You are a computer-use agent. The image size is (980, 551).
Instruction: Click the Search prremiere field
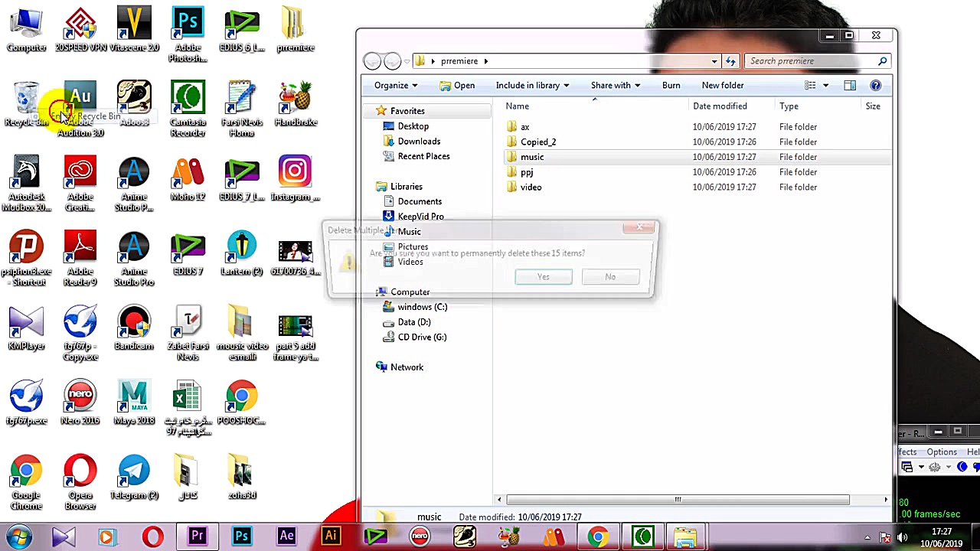pyautogui.click(x=818, y=61)
